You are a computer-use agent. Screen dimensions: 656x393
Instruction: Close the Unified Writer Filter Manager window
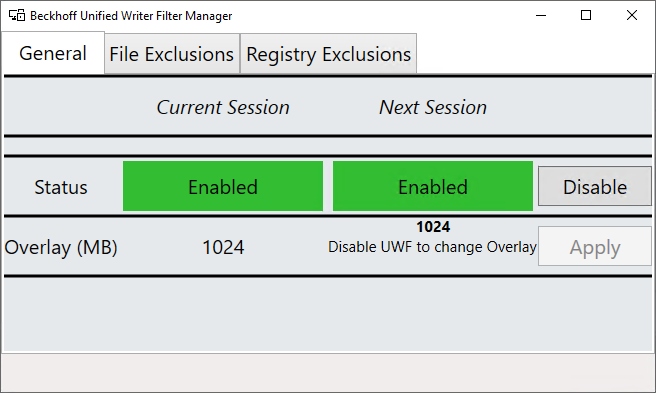coord(632,15)
